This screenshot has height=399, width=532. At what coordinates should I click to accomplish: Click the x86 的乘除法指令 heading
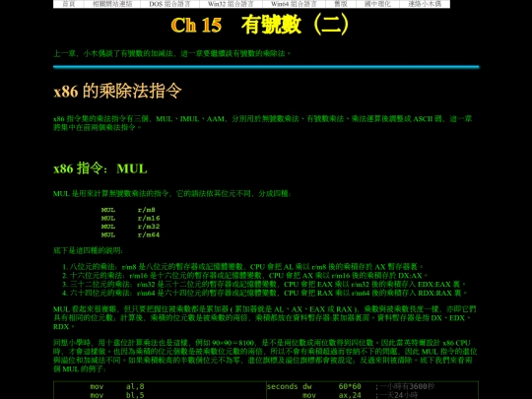(x=117, y=91)
